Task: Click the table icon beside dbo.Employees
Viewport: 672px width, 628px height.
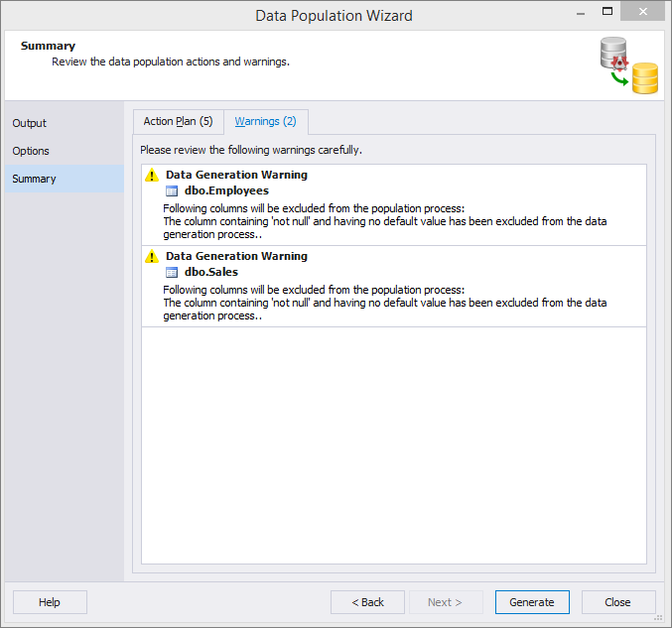Action: (x=172, y=191)
